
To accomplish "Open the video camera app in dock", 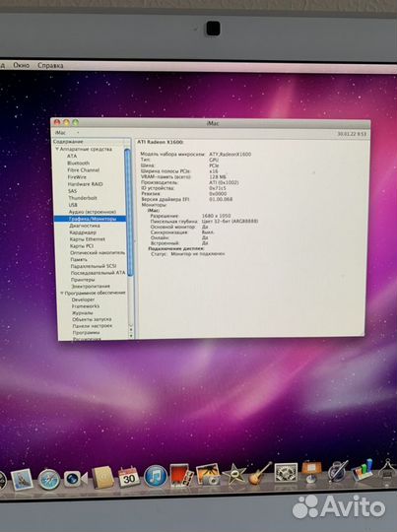I will 75,479.
